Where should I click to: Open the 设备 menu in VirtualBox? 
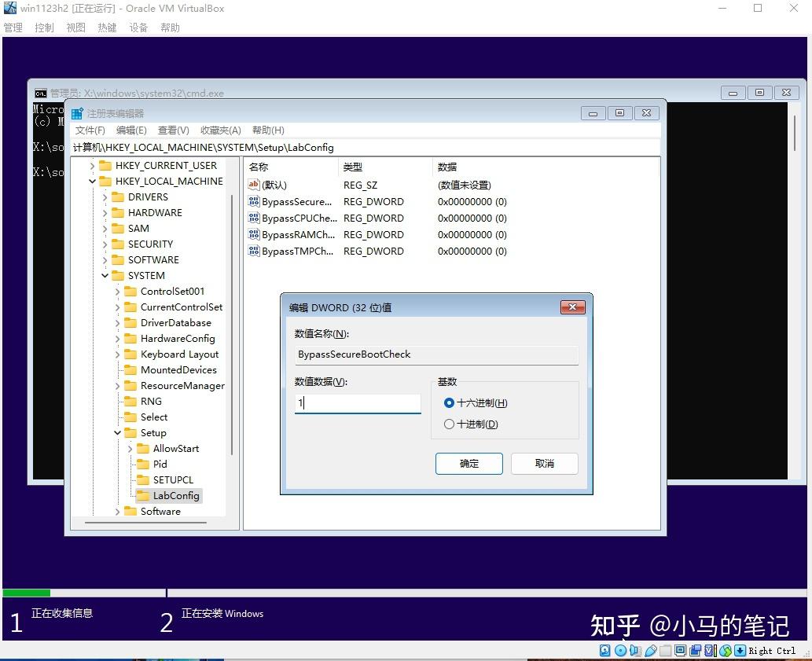[138, 27]
